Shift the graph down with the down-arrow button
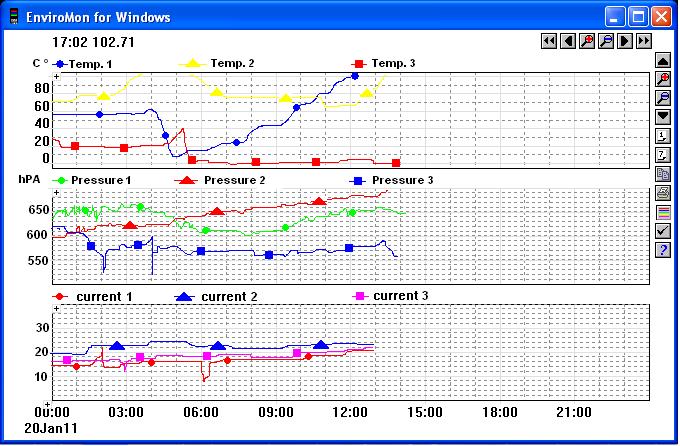The height and width of the screenshot is (446, 680). (x=663, y=117)
